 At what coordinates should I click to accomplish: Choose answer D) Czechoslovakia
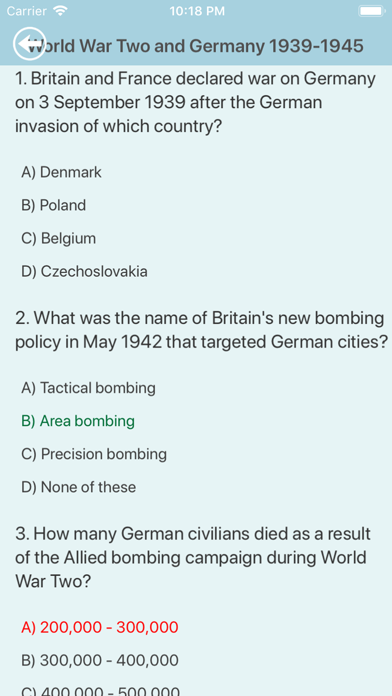[x=84, y=271]
